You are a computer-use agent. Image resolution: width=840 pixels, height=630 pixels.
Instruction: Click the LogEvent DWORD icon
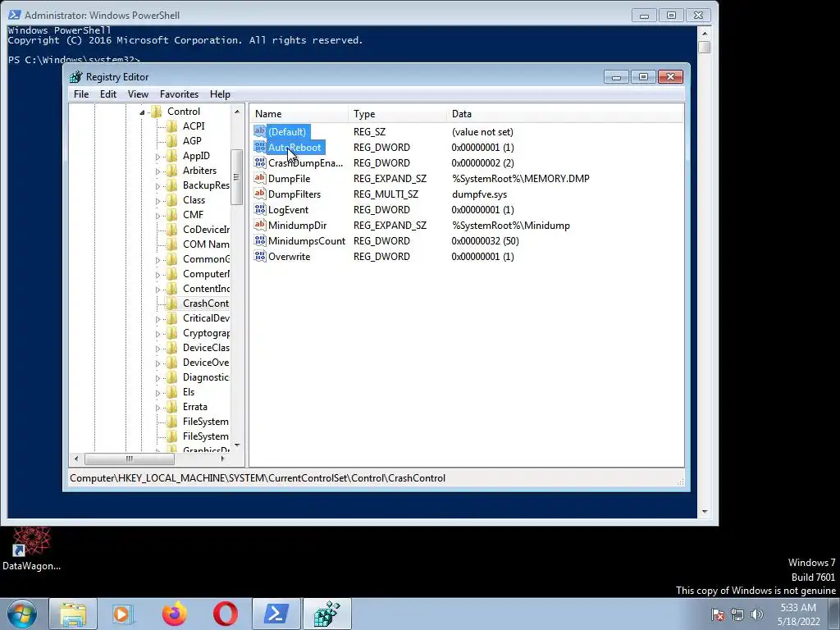[260, 209]
